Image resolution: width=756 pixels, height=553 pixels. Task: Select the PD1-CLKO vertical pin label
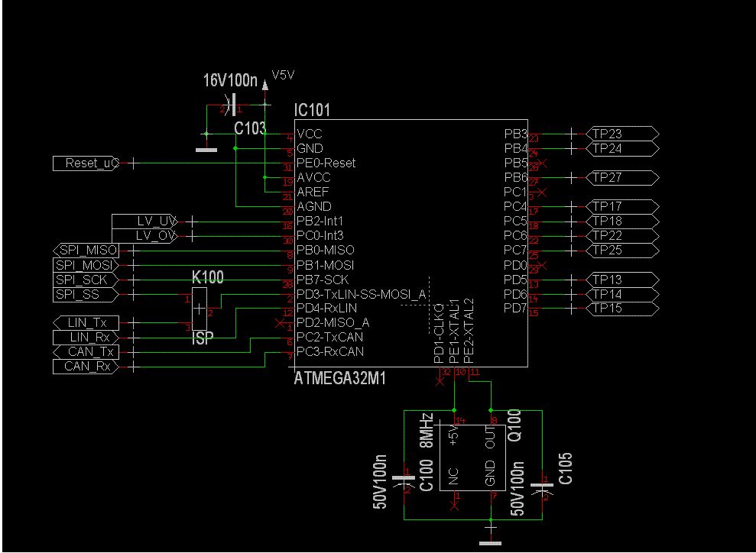tap(439, 333)
